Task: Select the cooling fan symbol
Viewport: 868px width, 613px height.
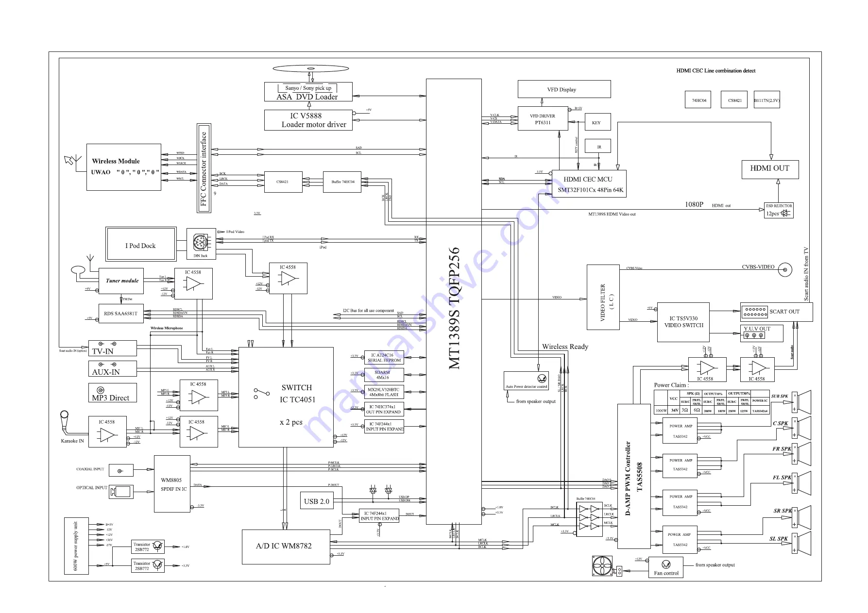Action: (602, 566)
